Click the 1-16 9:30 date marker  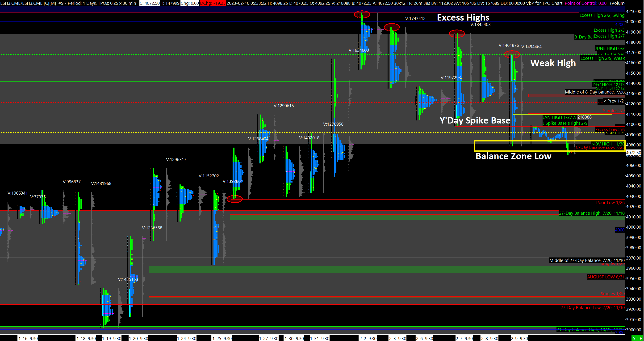[x=28, y=338]
